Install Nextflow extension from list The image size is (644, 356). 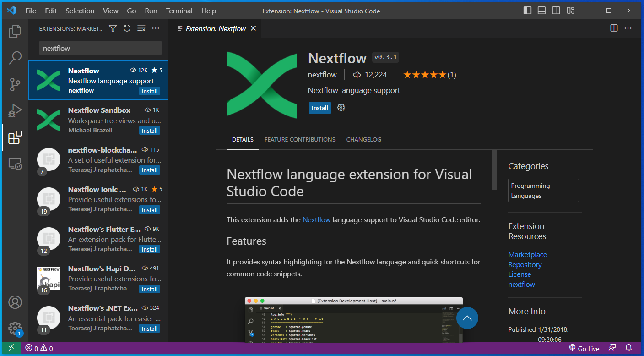[150, 91]
